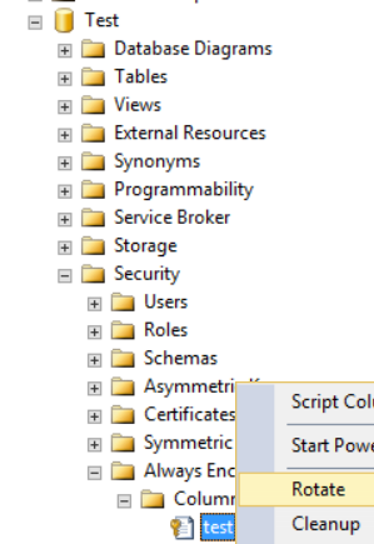Expand the Certificates folder

94,416
